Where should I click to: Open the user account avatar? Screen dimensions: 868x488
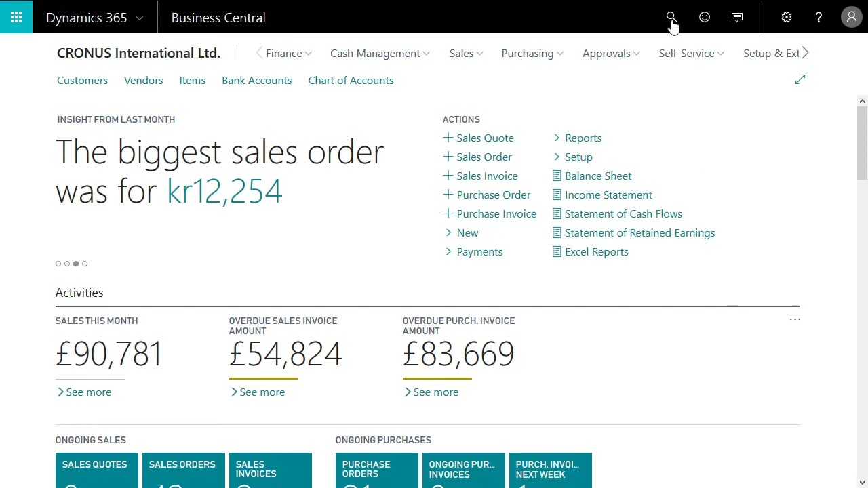pyautogui.click(x=852, y=17)
